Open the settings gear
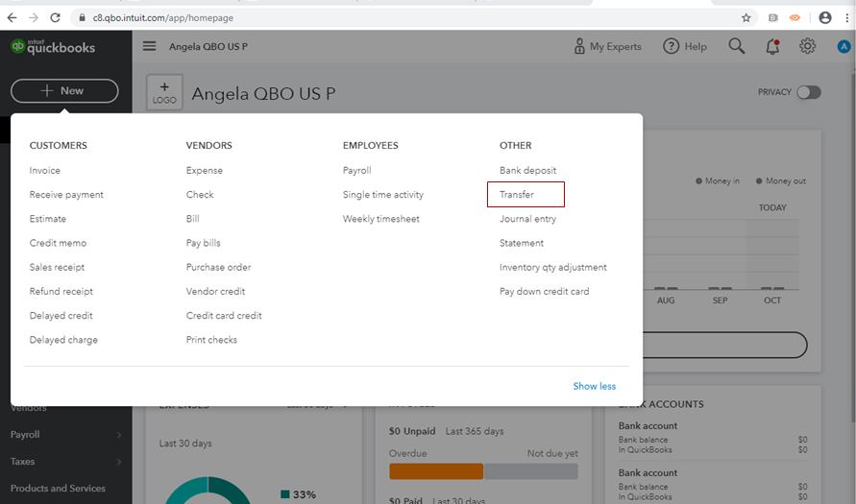Viewport: 856px width, 504px height. coord(807,46)
